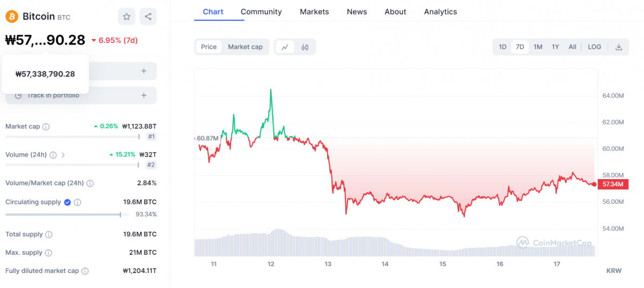The width and height of the screenshot is (644, 288).
Task: Click the Max. supply info icon
Action: (48, 253)
